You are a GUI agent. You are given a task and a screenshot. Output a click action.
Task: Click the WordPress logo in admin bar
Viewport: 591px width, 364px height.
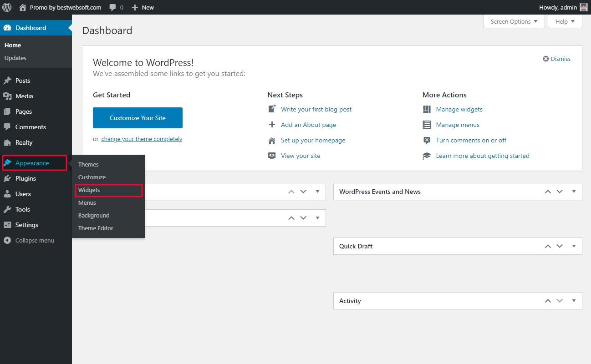[x=7, y=7]
